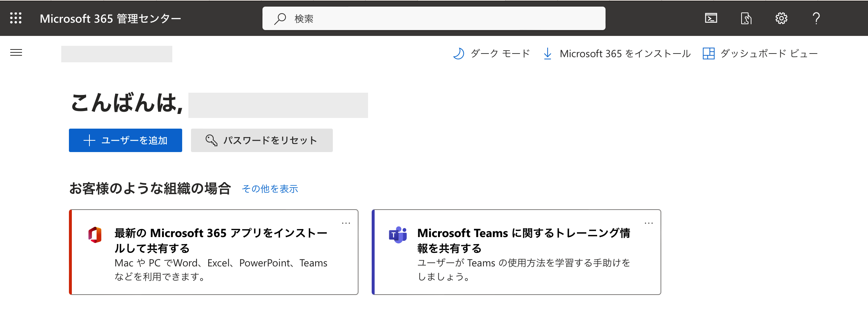Click text Mac や PC でWord、Excel description
The width and height of the screenshot is (868, 310).
click(221, 270)
